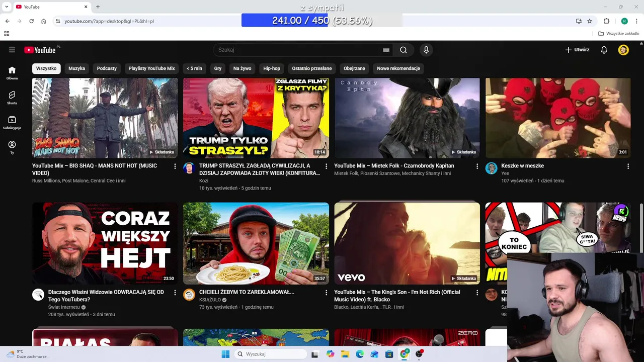The image size is (644, 362).
Task: Open options menu for TRUMP STRASZYŁ video
Action: pos(326,166)
